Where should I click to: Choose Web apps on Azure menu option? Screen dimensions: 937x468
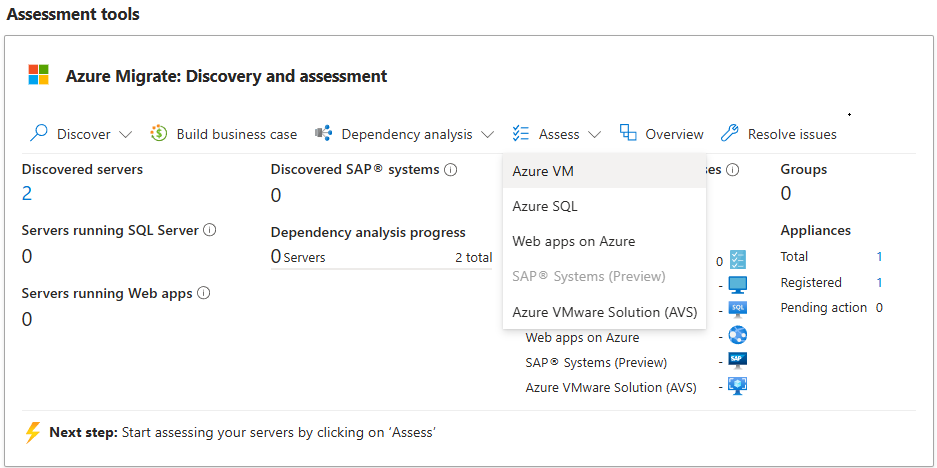(x=604, y=241)
